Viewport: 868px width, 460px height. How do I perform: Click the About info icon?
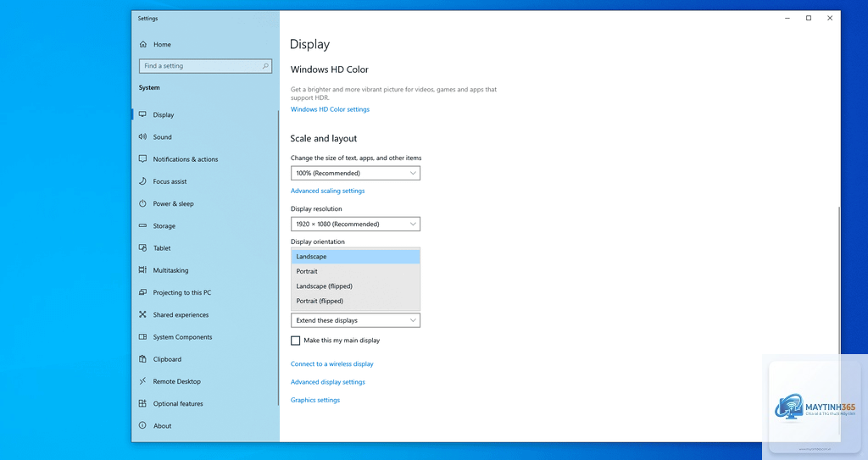pyautogui.click(x=142, y=425)
